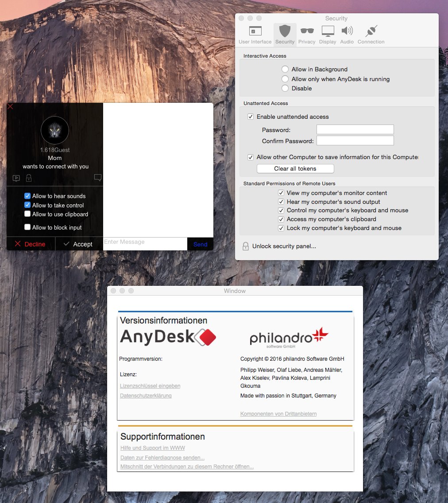Viewport: 448px width, 503px height.
Task: Enable Allow to block input
Action: (27, 227)
